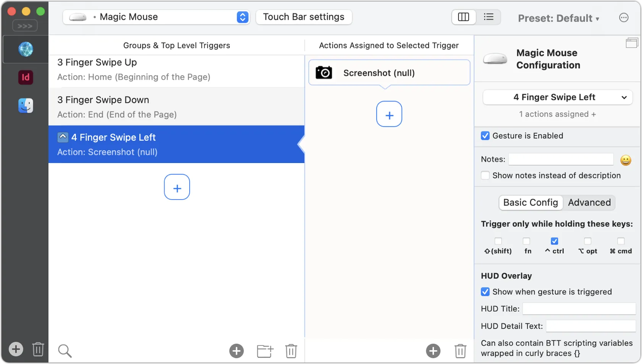Switch to Advanced tab
Screen dimensions: 642x364
(x=589, y=203)
